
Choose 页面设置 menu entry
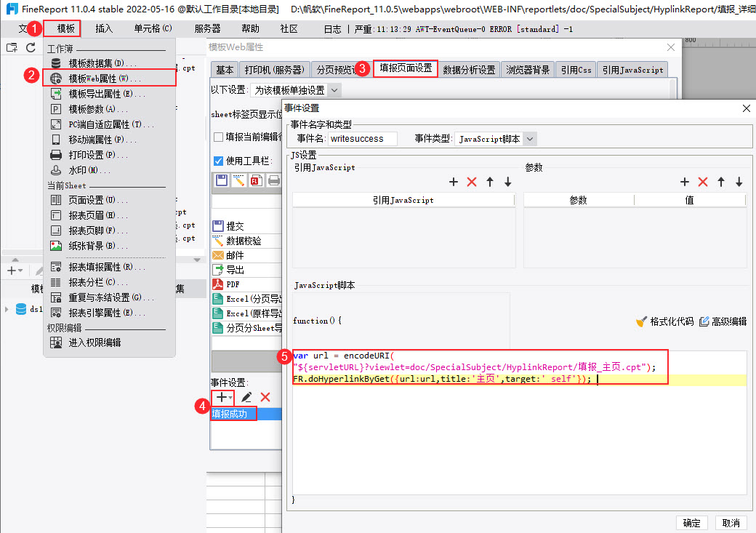109,200
